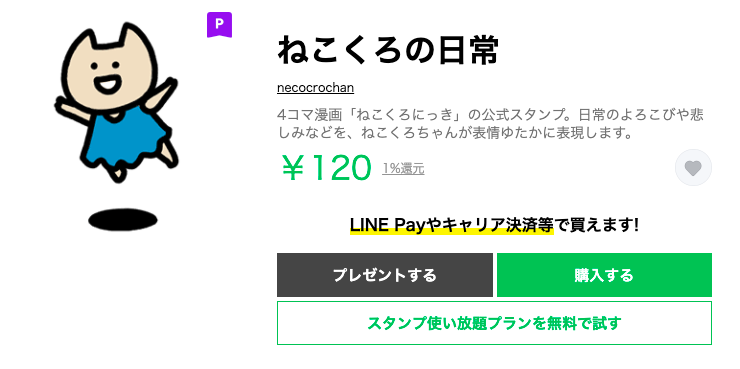Click the green 購入する purchase button

pos(604,275)
